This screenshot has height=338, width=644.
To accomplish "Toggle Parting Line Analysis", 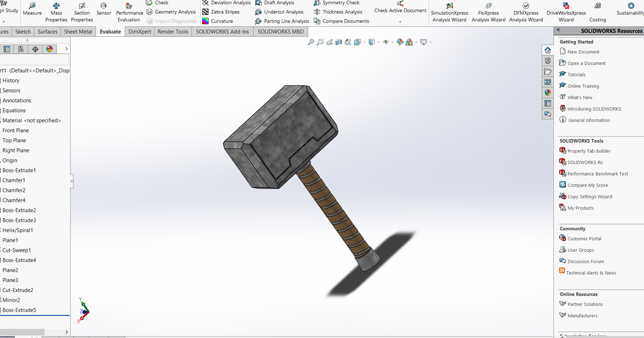I will (282, 21).
